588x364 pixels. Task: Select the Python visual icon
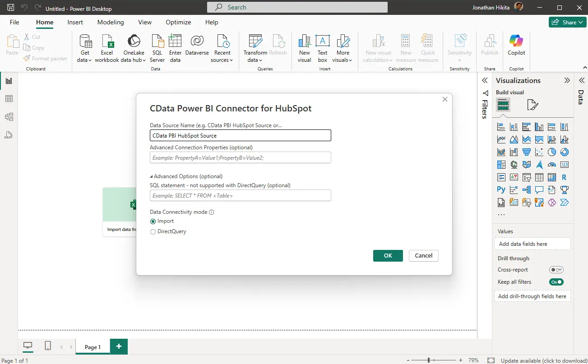pos(501,190)
